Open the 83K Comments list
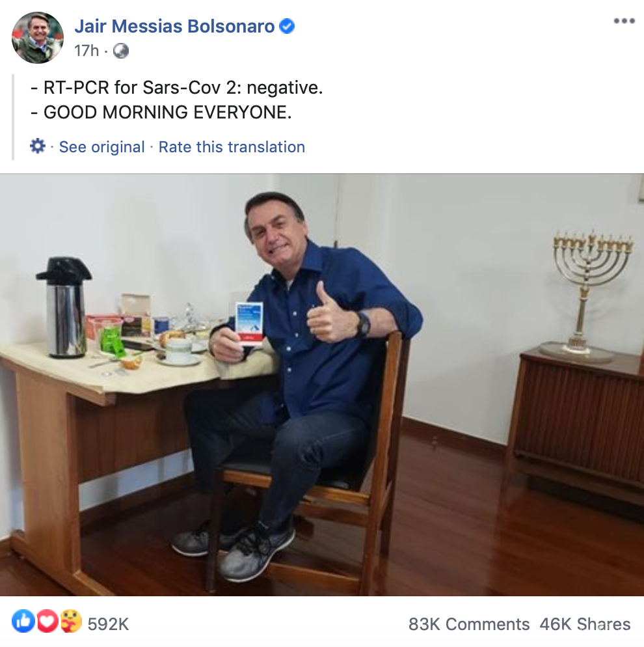 [469, 624]
